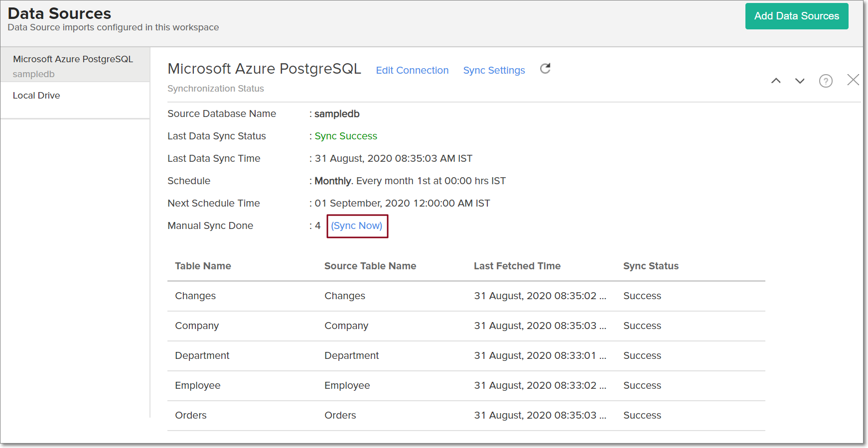
Task: Click the Sync Now link
Action: click(x=357, y=225)
